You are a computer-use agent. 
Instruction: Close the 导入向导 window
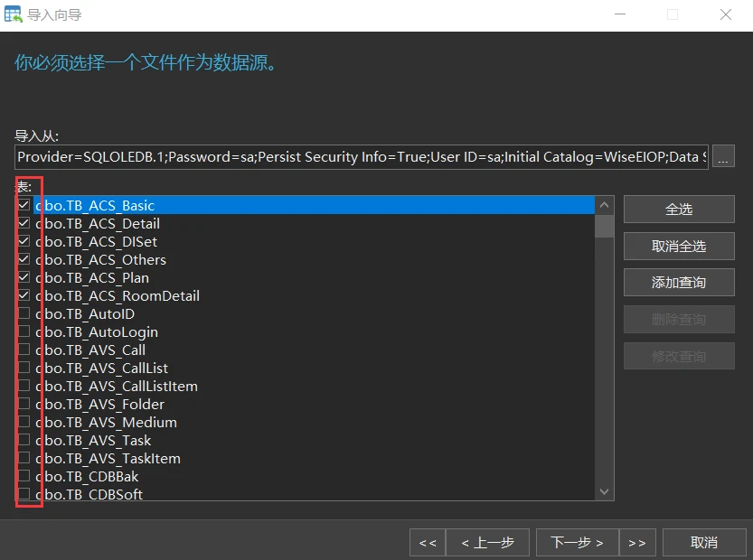tap(726, 14)
